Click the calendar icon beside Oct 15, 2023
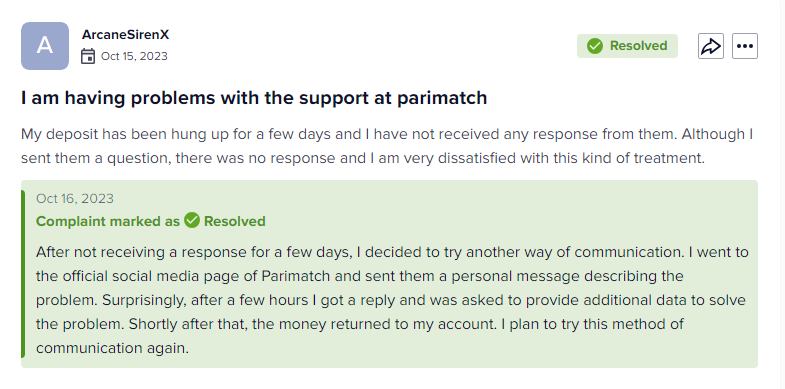Viewport: 785px width, 389px height. (x=88, y=56)
